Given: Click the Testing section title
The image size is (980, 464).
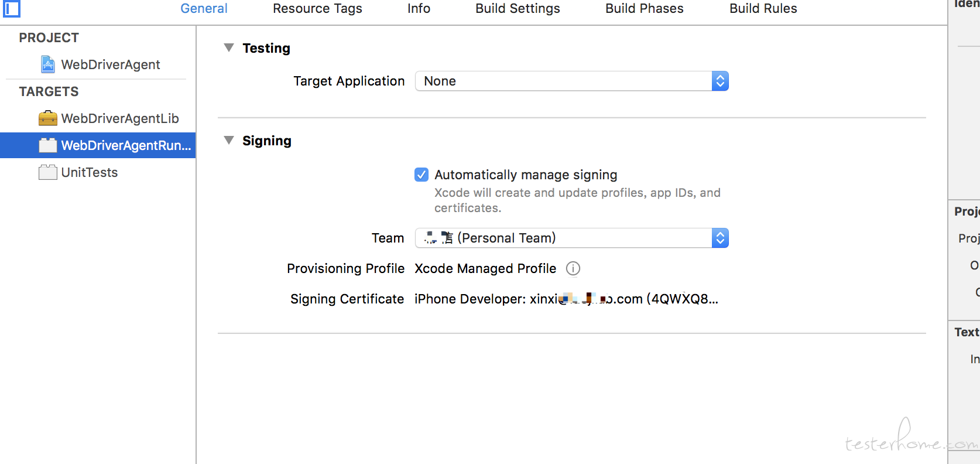Looking at the screenshot, I should click(266, 48).
